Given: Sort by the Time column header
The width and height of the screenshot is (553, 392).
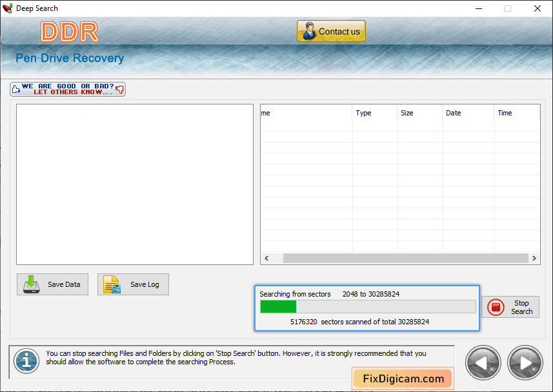Looking at the screenshot, I should [x=517, y=113].
